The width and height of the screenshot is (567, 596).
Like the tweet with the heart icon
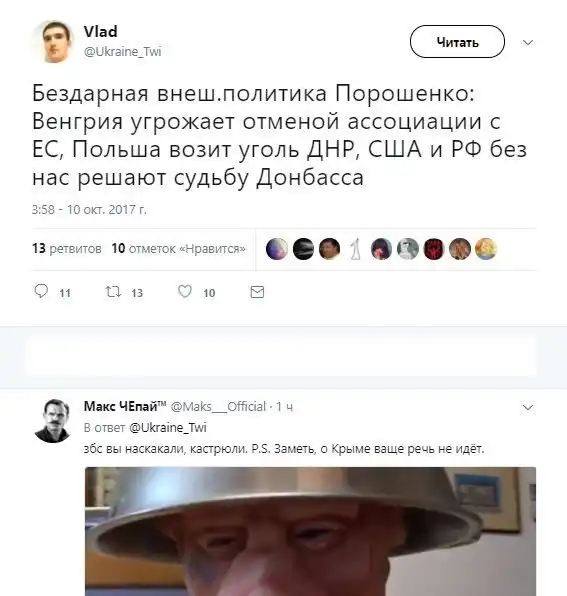(185, 292)
